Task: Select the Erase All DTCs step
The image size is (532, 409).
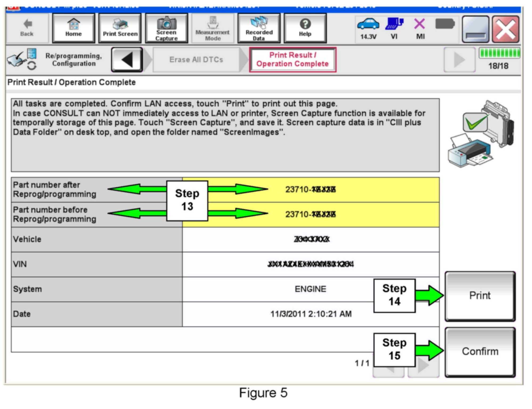Action: tap(196, 60)
